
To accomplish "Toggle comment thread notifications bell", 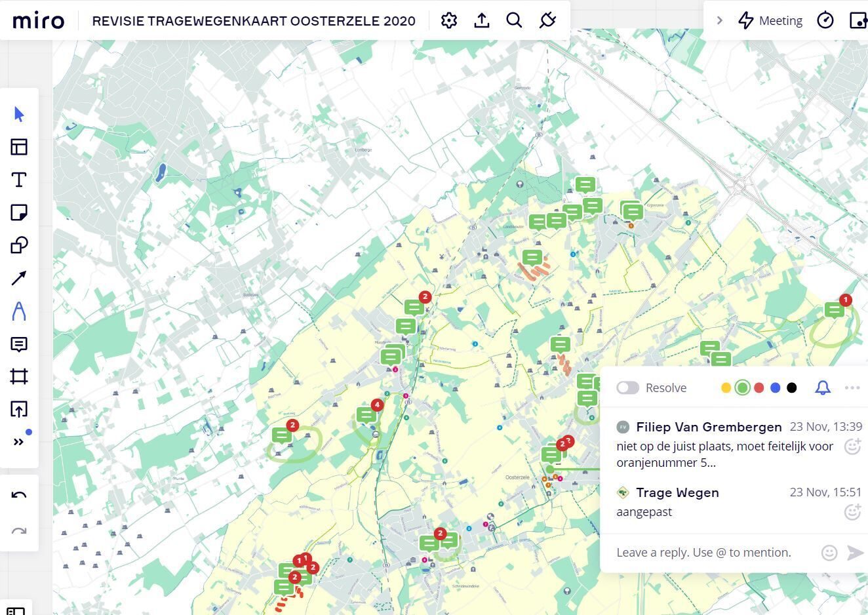I will click(823, 387).
